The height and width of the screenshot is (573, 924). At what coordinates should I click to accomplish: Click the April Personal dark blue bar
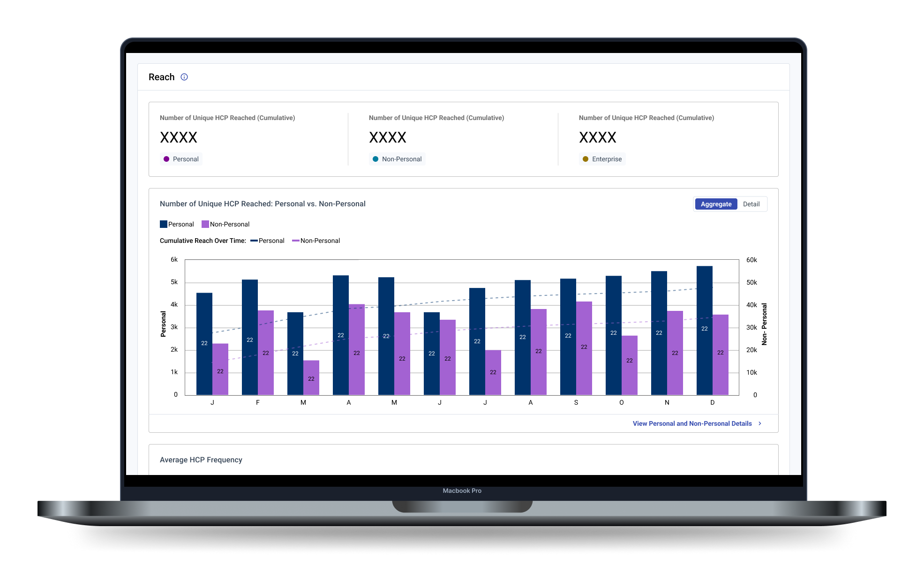(x=341, y=335)
